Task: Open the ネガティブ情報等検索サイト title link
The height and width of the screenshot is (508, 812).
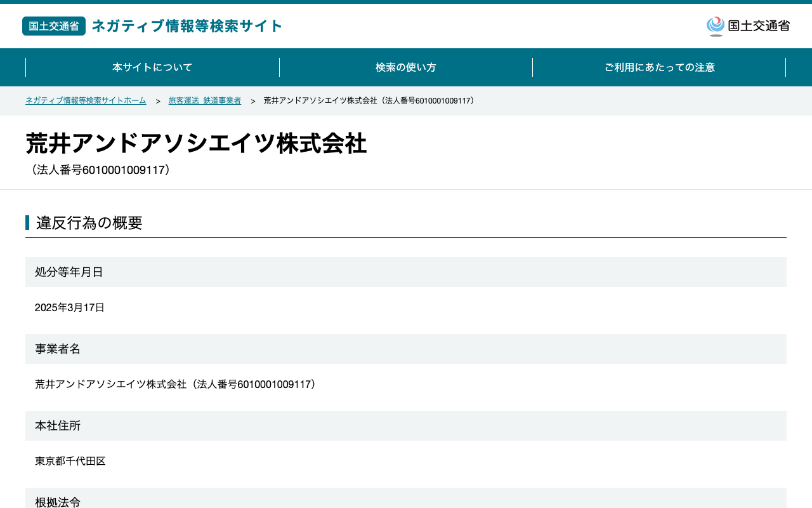Action: click(187, 26)
